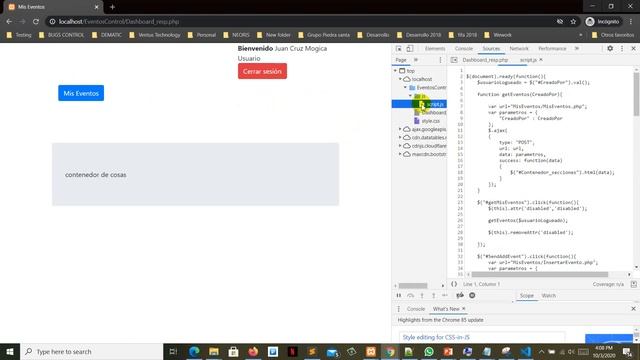Open the navigator pane three-dot menu
The width and height of the screenshot is (640, 360).
click(440, 60)
